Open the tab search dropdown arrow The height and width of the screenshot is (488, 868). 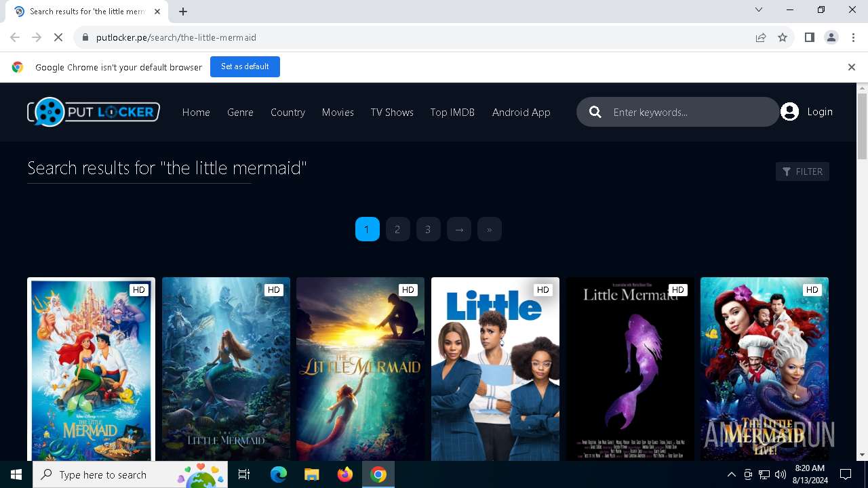759,9
